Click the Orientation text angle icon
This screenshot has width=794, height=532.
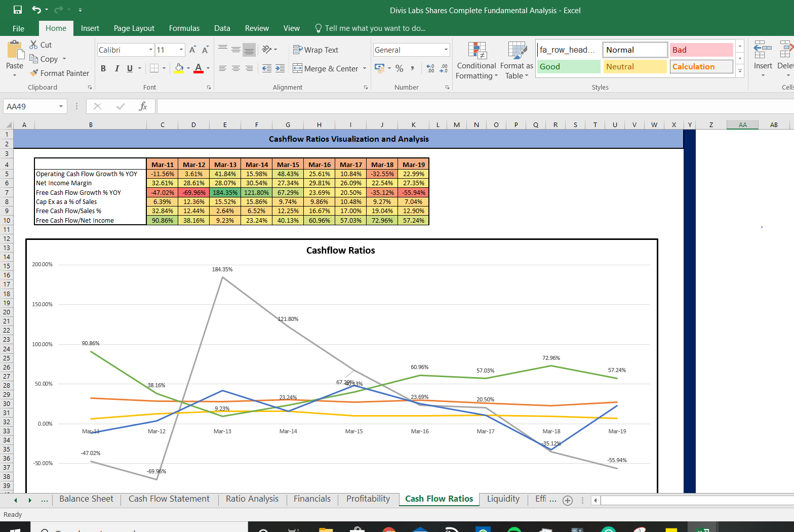coord(267,49)
